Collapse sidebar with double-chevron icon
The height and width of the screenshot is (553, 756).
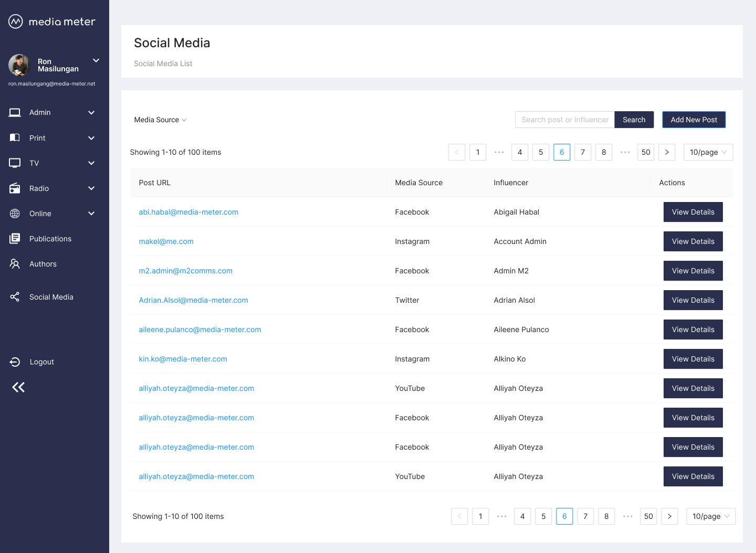pos(18,387)
